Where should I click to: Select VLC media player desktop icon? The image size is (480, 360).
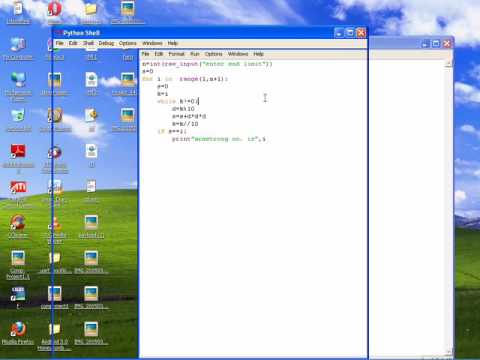(x=55, y=230)
